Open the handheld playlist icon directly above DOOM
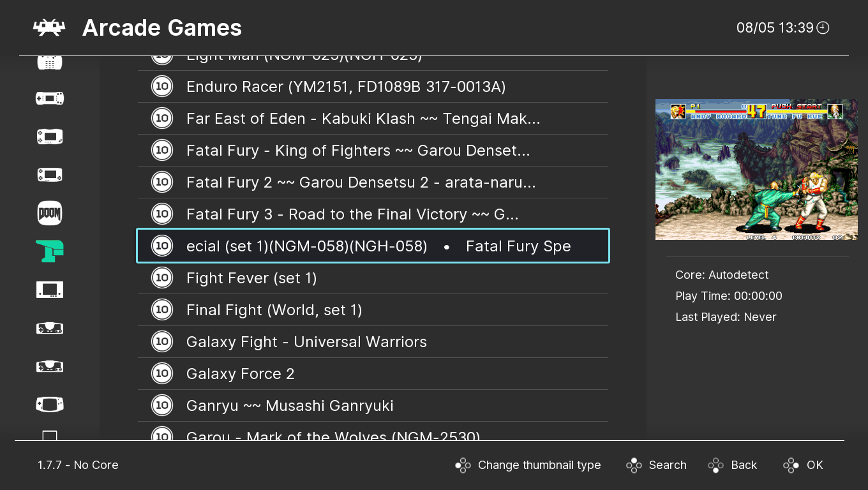868x490 pixels. [50, 175]
